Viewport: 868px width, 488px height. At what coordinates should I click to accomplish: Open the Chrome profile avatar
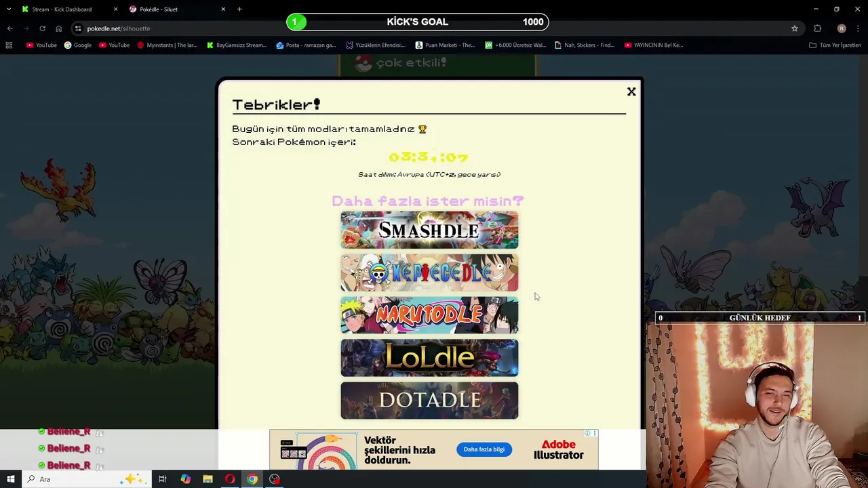(842, 28)
